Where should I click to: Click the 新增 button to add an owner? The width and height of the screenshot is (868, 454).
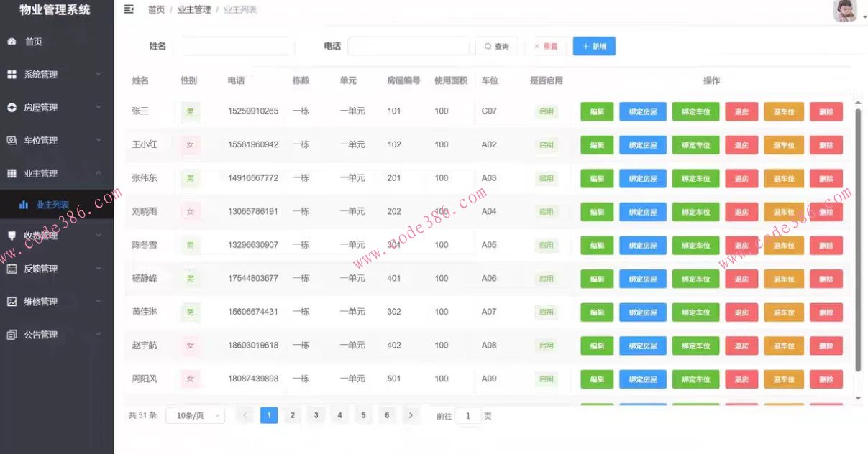pos(594,45)
